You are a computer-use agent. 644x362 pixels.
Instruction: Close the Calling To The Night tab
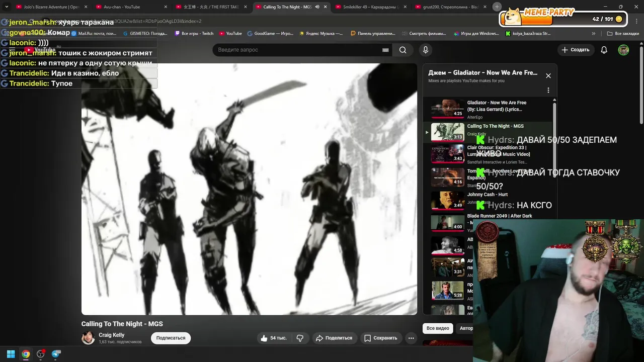coord(326,7)
